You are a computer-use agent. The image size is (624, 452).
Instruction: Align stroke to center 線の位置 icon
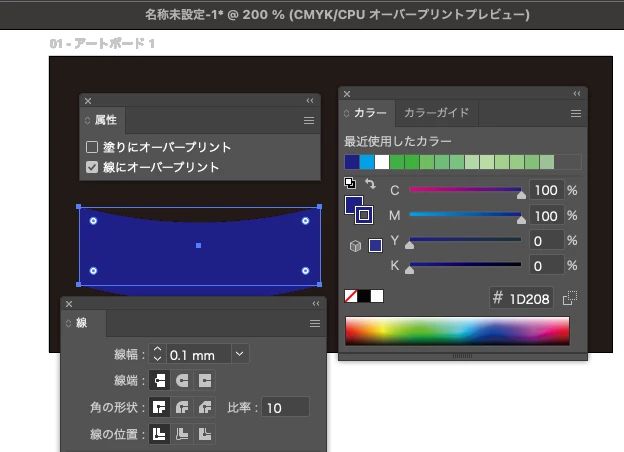click(x=159, y=434)
